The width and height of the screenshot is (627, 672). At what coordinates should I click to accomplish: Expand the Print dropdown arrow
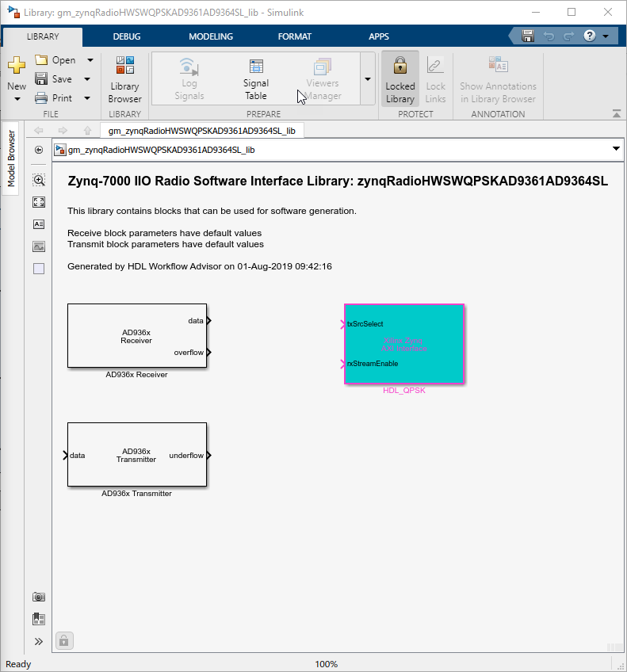click(x=87, y=98)
